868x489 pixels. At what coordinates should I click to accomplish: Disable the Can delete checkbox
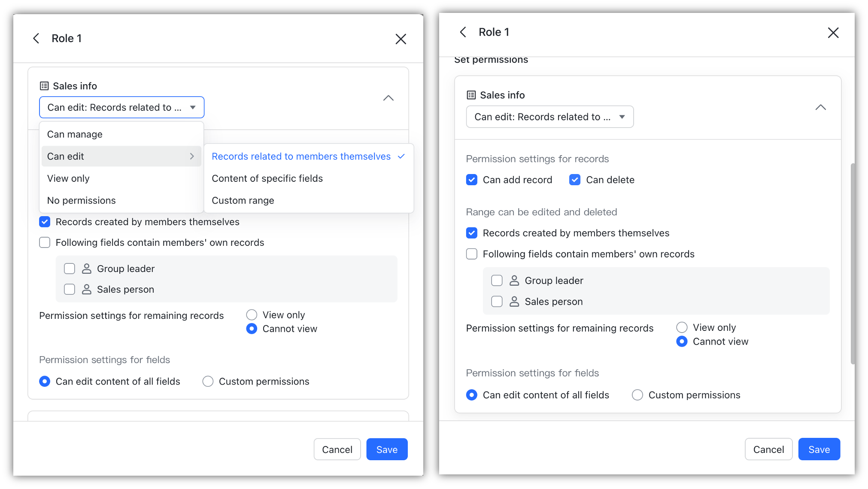click(574, 180)
